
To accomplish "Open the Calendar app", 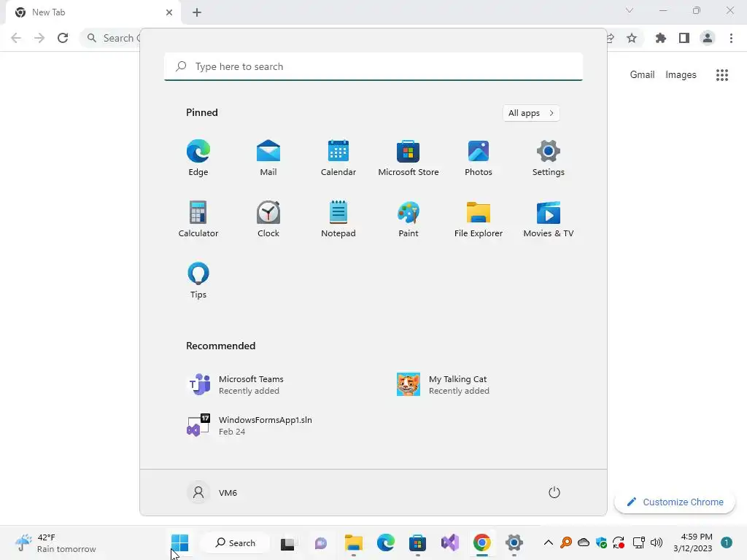I will [338, 158].
